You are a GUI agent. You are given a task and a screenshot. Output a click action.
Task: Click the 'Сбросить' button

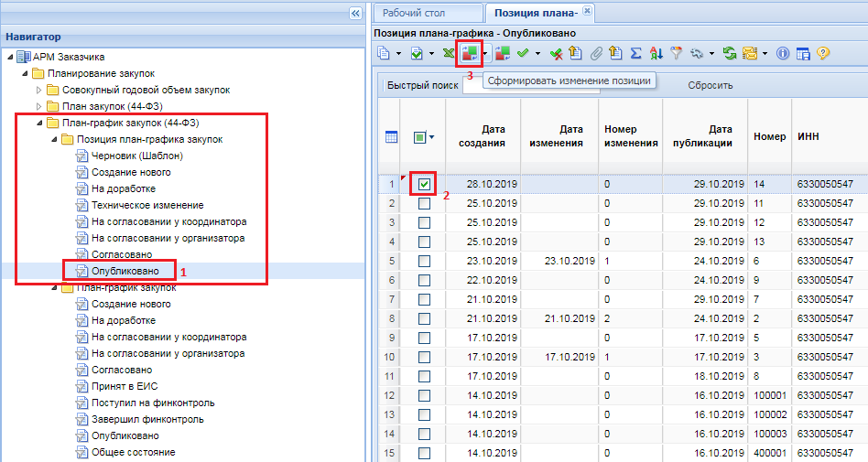coord(711,85)
